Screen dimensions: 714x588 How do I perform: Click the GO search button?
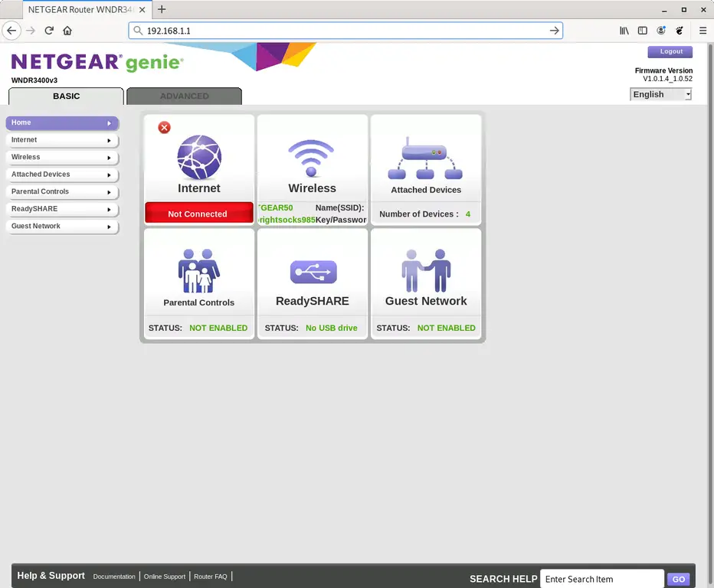679,579
